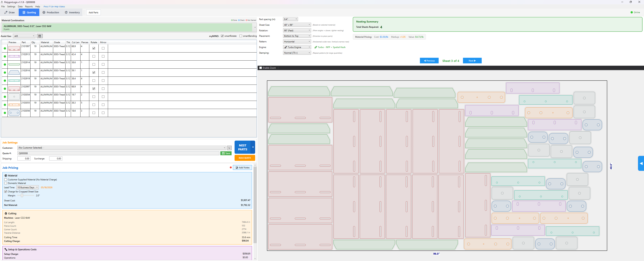The image size is (644, 261).
Task: Click the NEST PARTS button
Action: (x=242, y=147)
